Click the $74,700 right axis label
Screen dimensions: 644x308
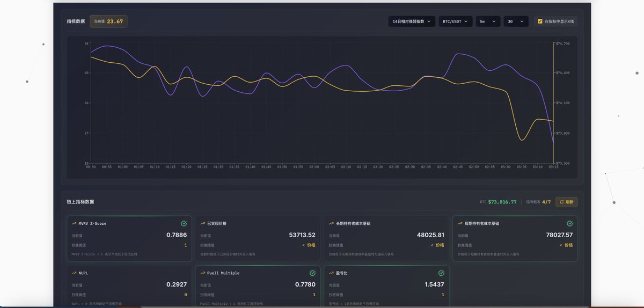562,43
